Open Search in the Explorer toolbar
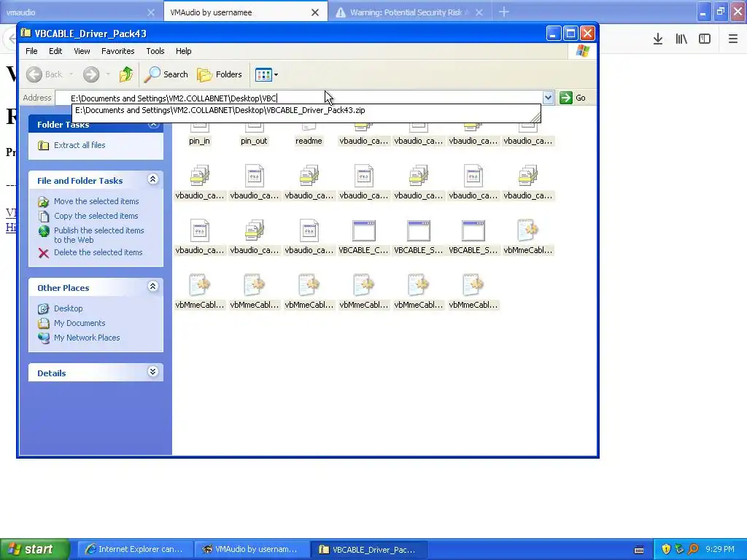This screenshot has width=747, height=560. click(166, 74)
